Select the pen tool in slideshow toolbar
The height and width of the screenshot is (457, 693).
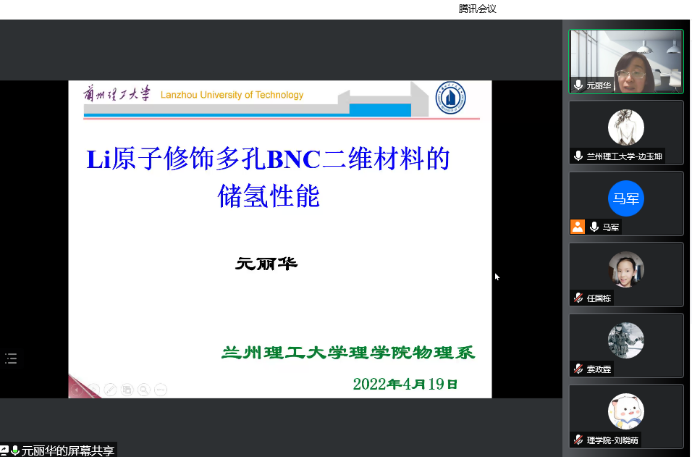click(110, 388)
